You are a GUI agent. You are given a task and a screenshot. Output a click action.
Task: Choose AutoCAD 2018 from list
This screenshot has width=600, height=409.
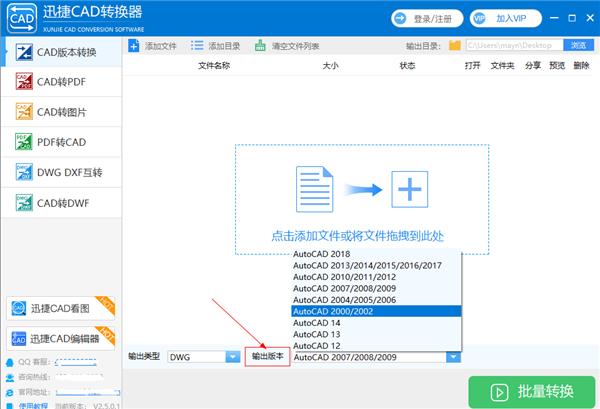[x=376, y=254]
